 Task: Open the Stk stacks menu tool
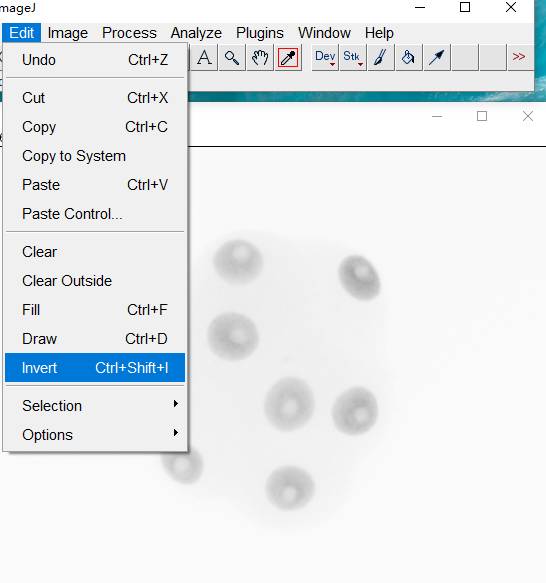(x=353, y=58)
